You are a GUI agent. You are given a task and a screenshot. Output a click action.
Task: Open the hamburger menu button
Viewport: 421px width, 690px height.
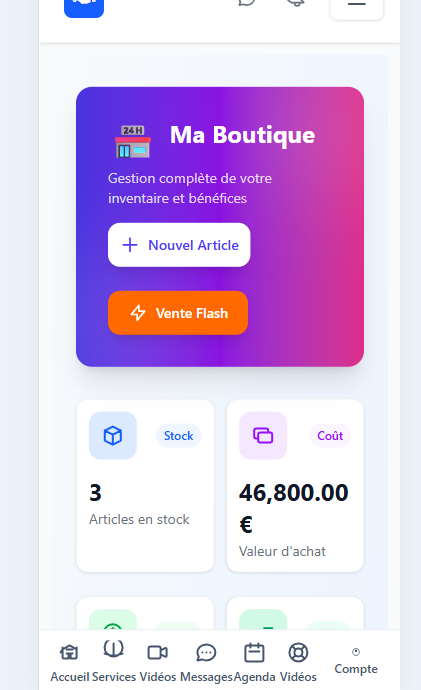pyautogui.click(x=356, y=5)
